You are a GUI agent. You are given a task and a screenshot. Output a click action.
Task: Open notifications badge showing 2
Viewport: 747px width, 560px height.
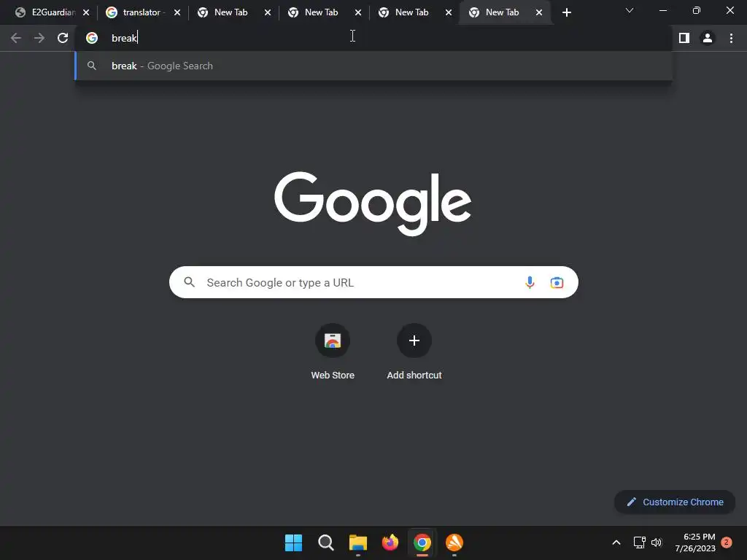click(727, 542)
